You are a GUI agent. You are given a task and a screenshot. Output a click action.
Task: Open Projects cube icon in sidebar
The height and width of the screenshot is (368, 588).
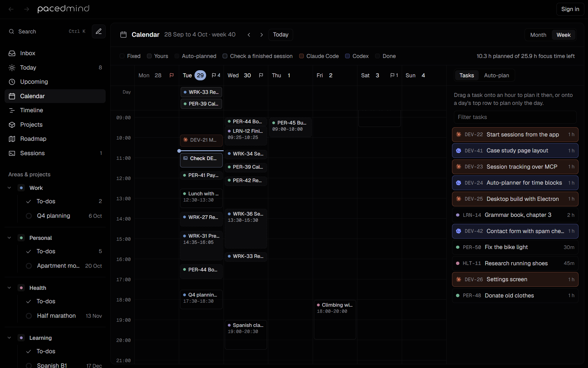12,125
